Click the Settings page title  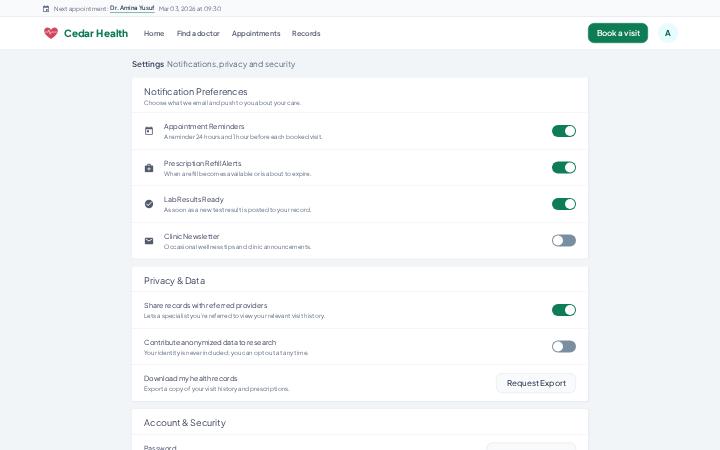tap(148, 64)
